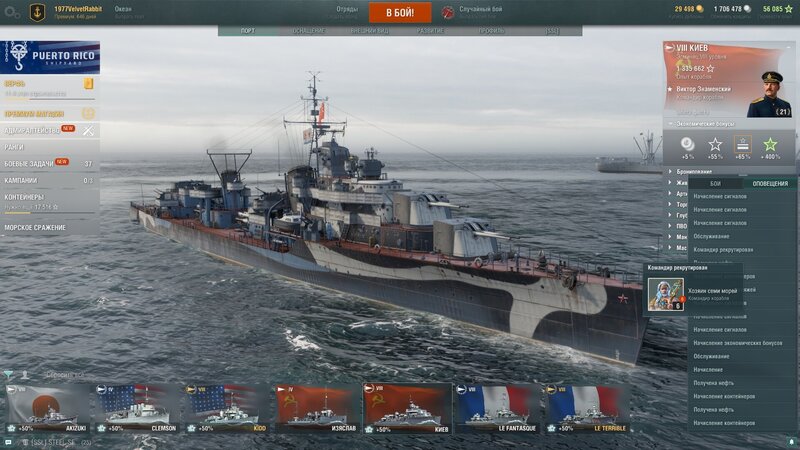
Task: Select the Оповещения tab
Action: [x=770, y=184]
